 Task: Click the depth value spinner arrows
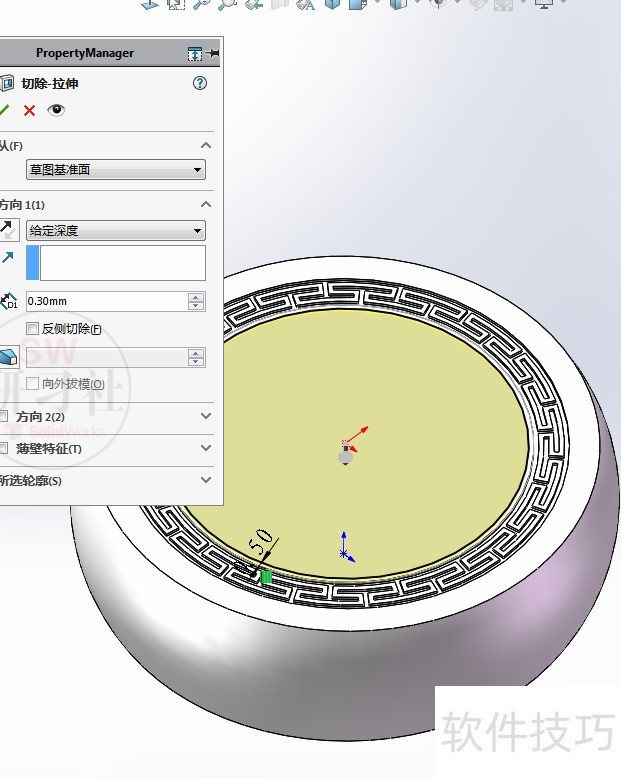click(196, 301)
